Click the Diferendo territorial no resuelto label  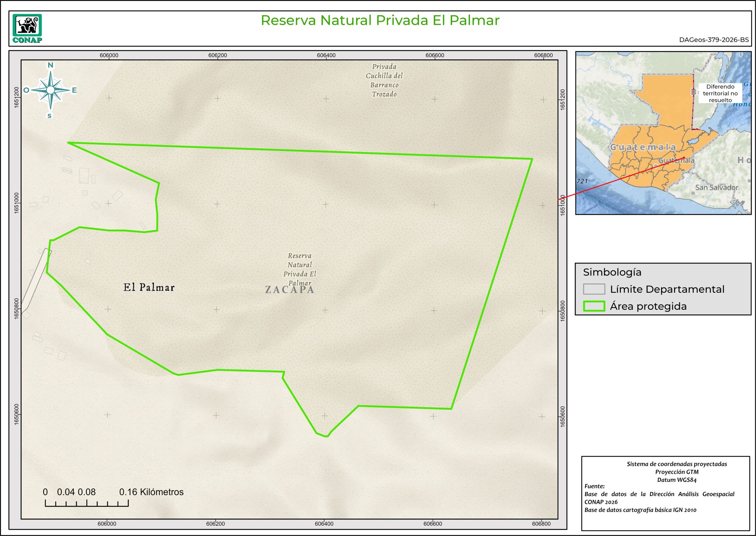tap(720, 93)
